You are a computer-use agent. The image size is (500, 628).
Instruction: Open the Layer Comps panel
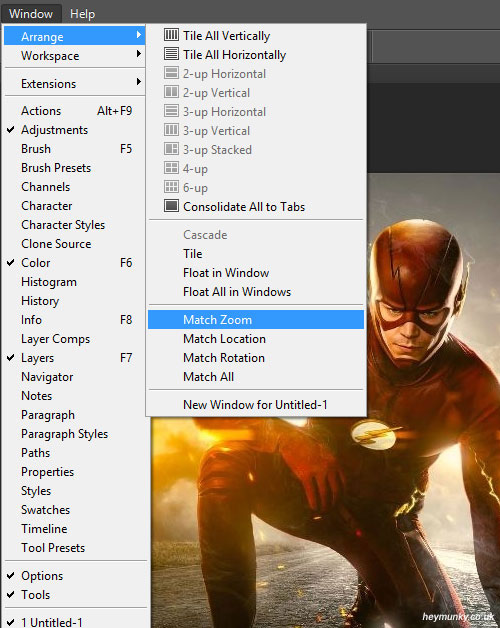click(75, 339)
